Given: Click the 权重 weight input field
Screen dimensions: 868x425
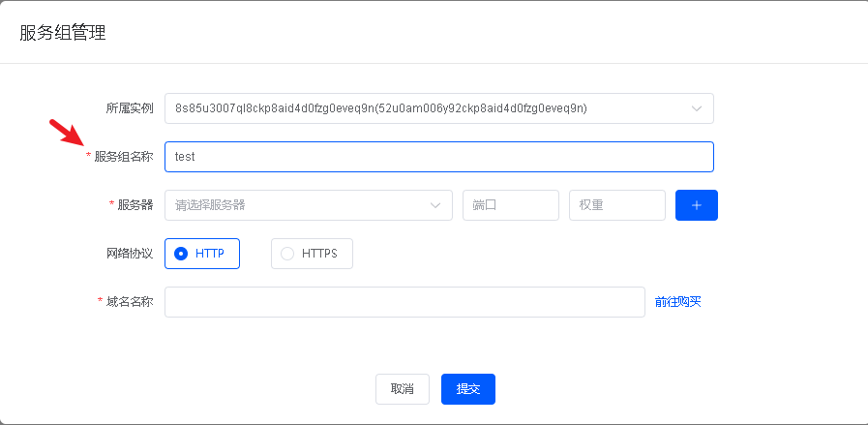Looking at the screenshot, I should click(617, 205).
